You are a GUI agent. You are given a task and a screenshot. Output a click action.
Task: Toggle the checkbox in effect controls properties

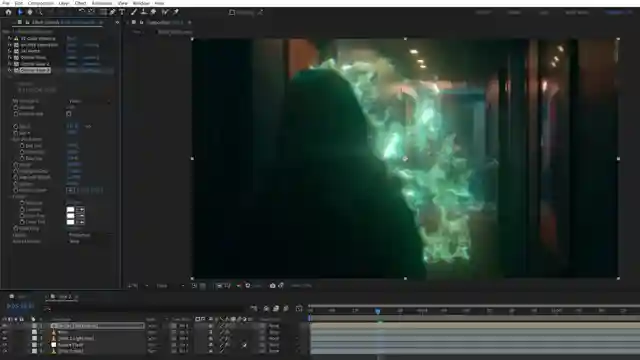pyautogui.click(x=69, y=114)
